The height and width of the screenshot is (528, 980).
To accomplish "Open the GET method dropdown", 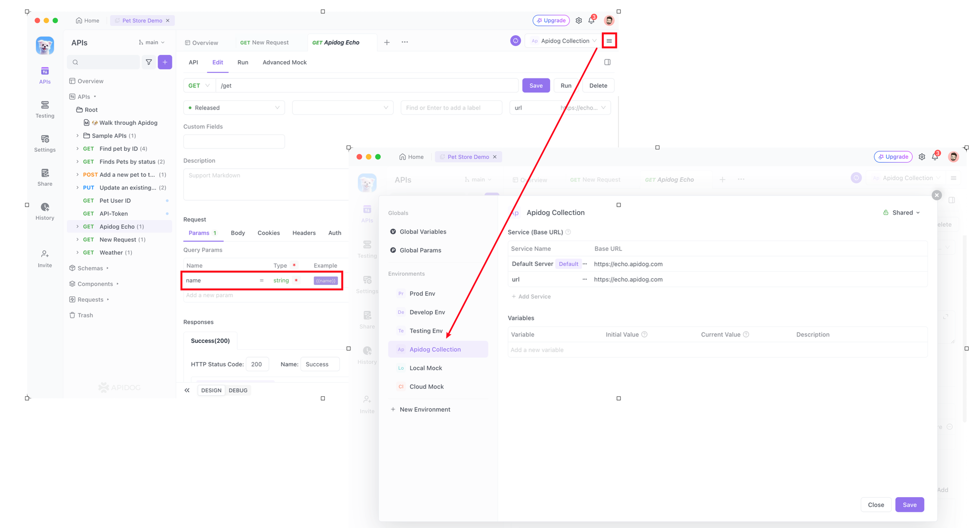I will click(199, 86).
